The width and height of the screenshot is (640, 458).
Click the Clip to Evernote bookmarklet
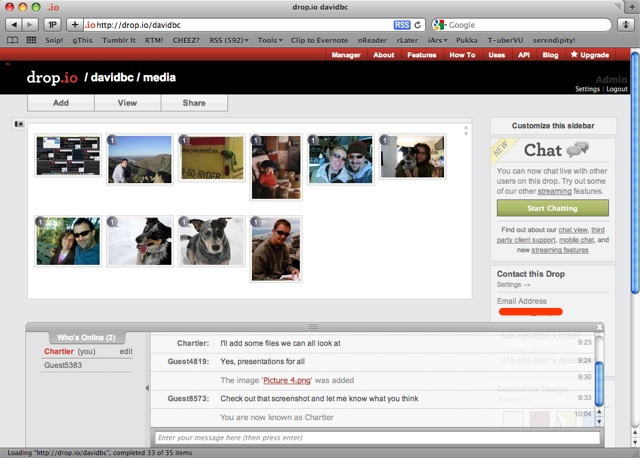pos(319,40)
